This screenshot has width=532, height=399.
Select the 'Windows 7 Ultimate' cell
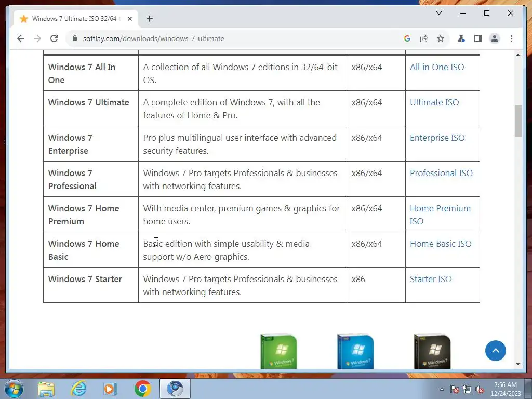[x=91, y=109]
